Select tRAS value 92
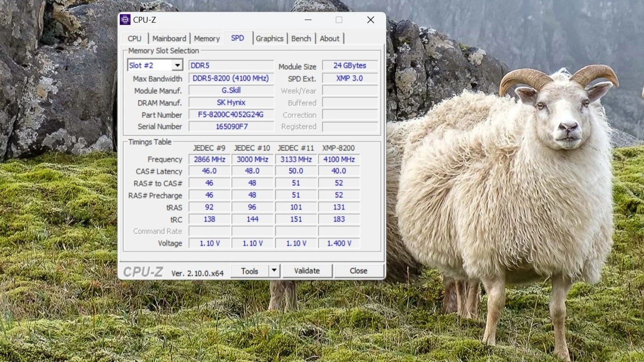The width and height of the screenshot is (644, 362). (x=210, y=207)
